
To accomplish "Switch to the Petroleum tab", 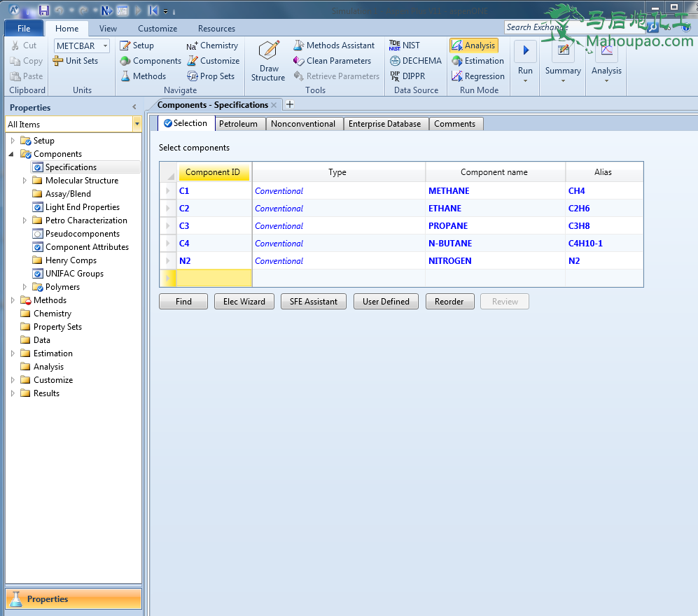I will [x=238, y=124].
